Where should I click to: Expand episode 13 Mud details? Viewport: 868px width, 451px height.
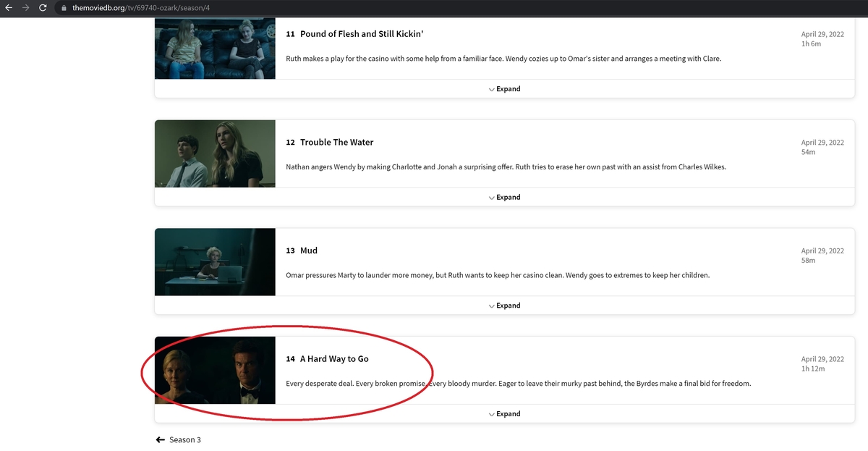[x=504, y=305]
